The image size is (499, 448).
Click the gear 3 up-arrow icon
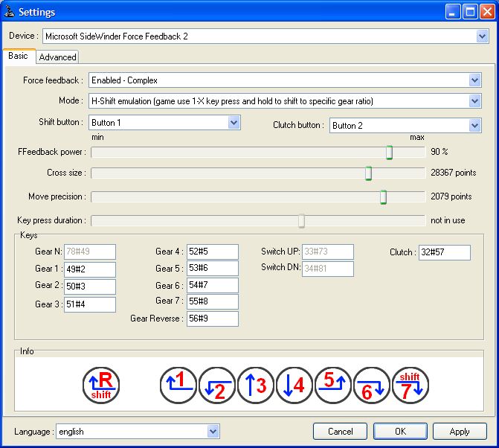256,385
